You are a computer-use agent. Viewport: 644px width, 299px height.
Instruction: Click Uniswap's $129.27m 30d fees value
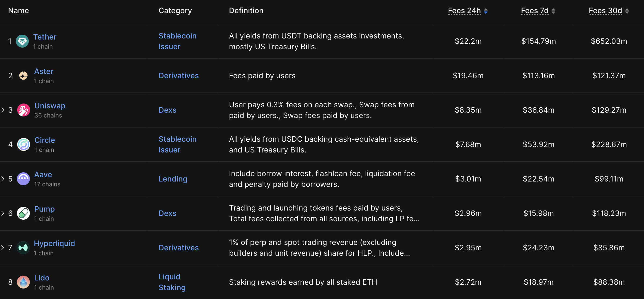(x=609, y=110)
